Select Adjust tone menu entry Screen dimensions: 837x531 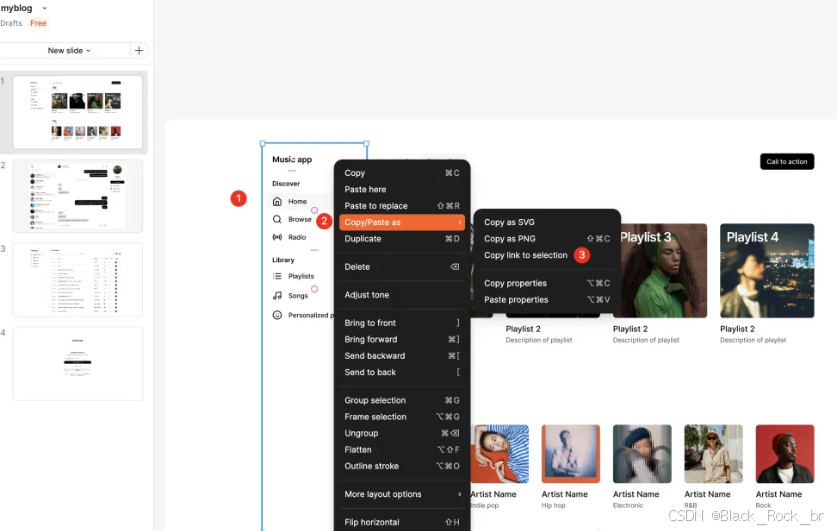point(402,295)
